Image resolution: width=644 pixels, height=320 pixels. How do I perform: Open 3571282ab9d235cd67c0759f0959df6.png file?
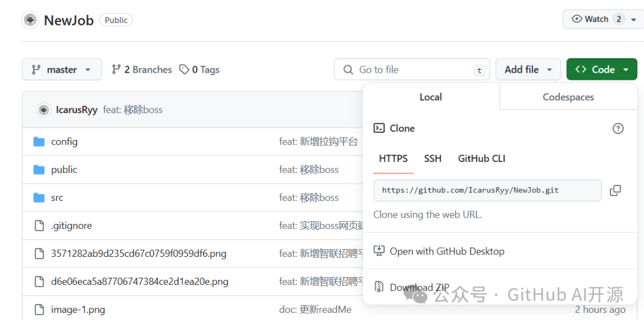[x=139, y=253]
